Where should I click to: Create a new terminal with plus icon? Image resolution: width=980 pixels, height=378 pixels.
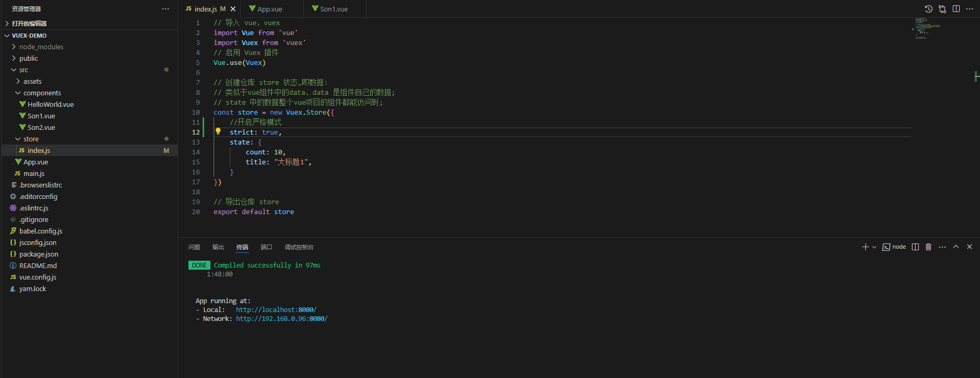pyautogui.click(x=865, y=247)
